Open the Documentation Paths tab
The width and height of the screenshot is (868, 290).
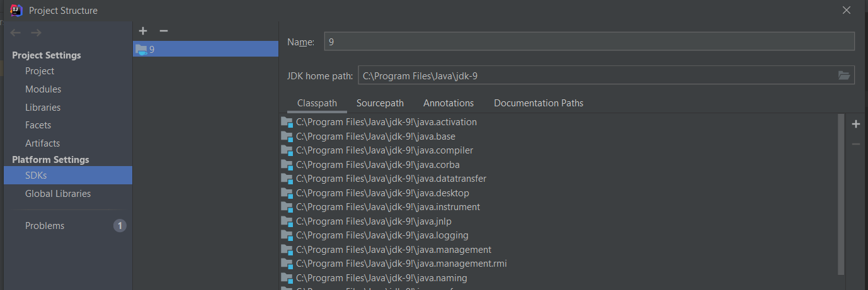[x=539, y=103]
